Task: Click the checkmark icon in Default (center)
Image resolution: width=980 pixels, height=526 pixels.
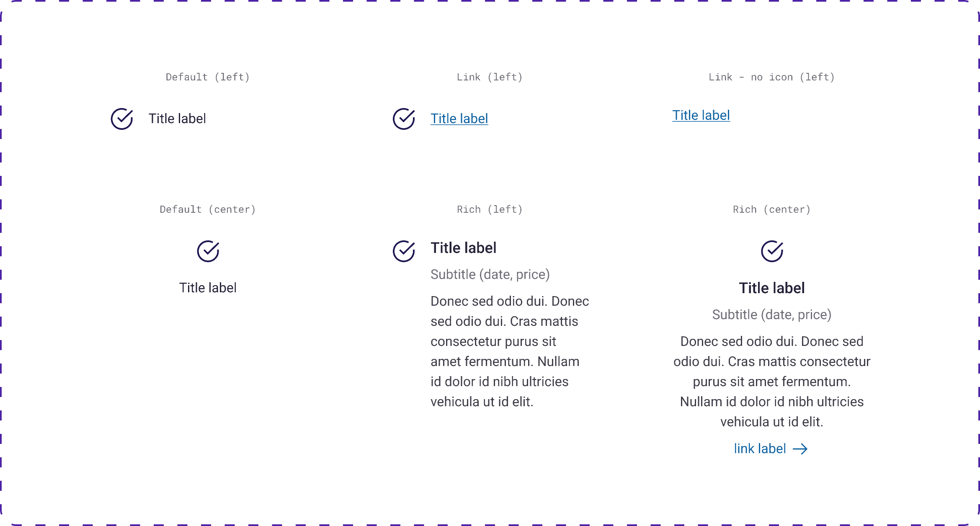Action: (x=208, y=252)
